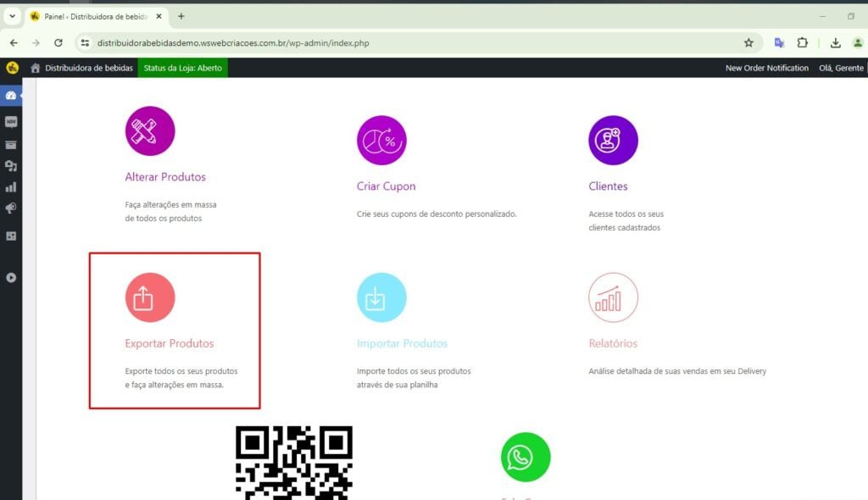
Task: Open the Clientes purple user icon
Action: pyautogui.click(x=613, y=140)
